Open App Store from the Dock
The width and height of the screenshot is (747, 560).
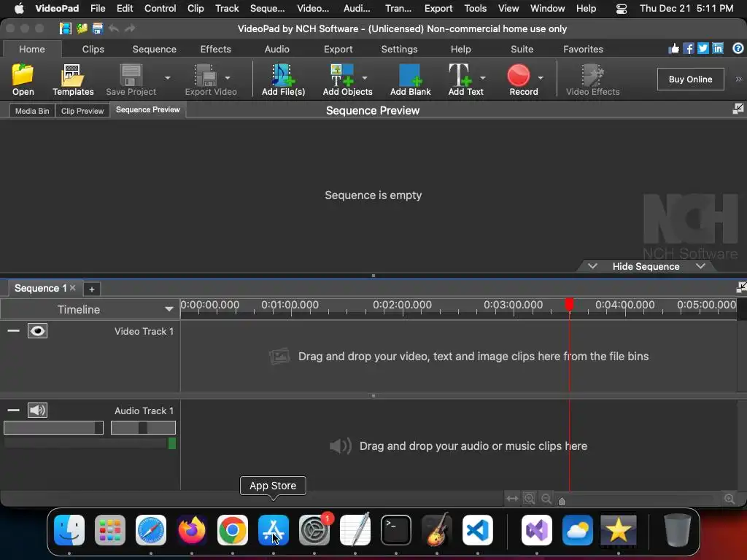[x=273, y=530]
